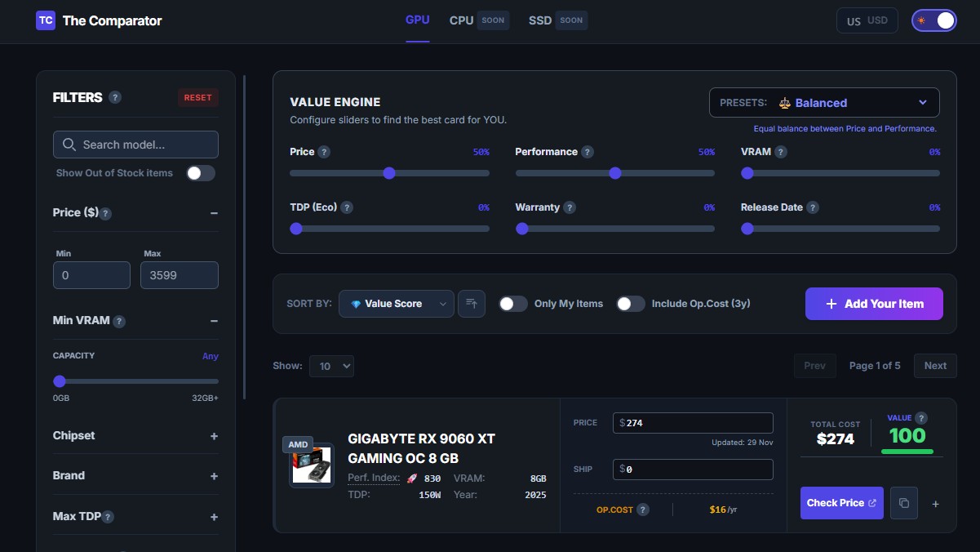Open help for the Release Date slider
Image resolution: width=980 pixels, height=552 pixels.
813,207
